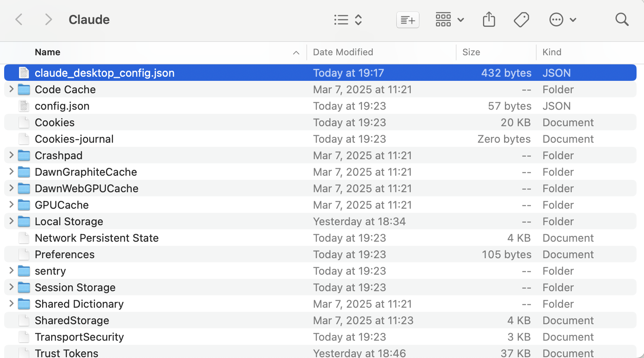Click Mar 7, 2025 at 11:23 date

[363, 320]
